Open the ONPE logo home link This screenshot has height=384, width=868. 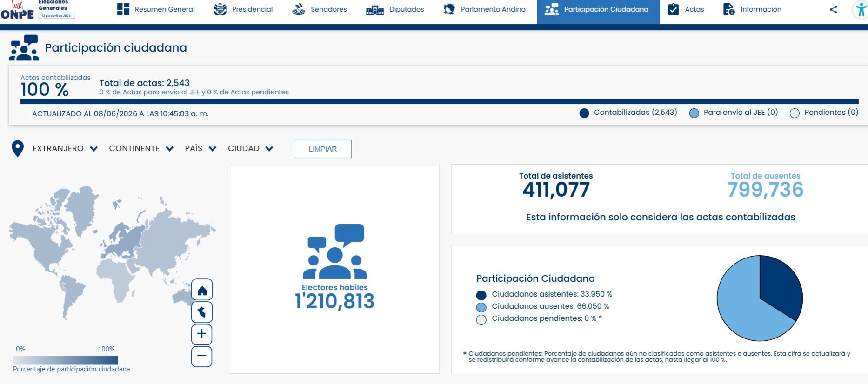pyautogui.click(x=18, y=10)
